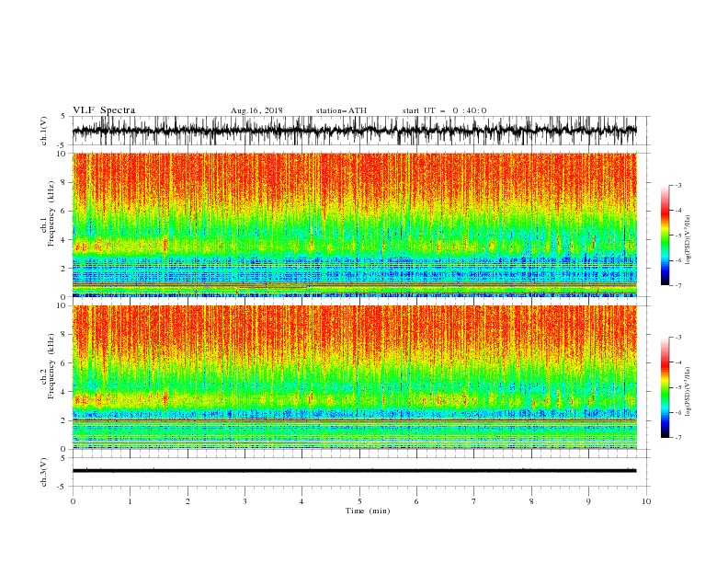Click the ch.1 spectrogram color scale bar
The height and width of the screenshot is (563, 728).
click(665, 236)
